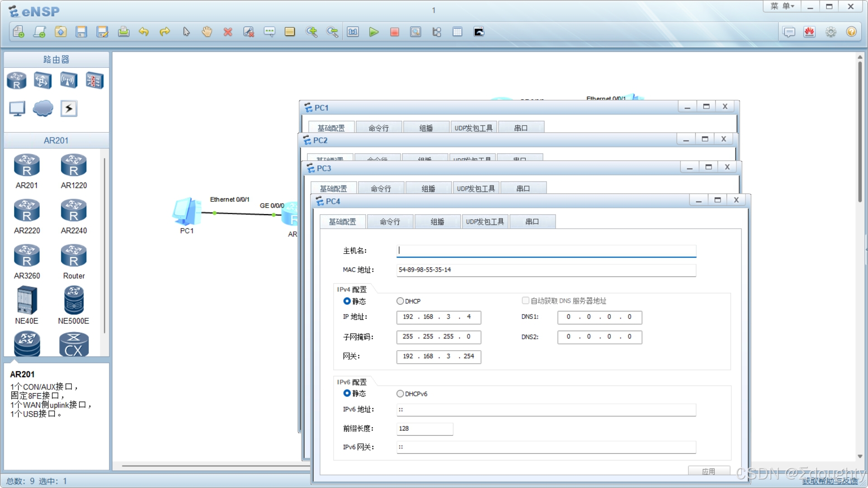The image size is (868, 488).
Task: Open PC4 组播 tab
Action: pyautogui.click(x=438, y=221)
